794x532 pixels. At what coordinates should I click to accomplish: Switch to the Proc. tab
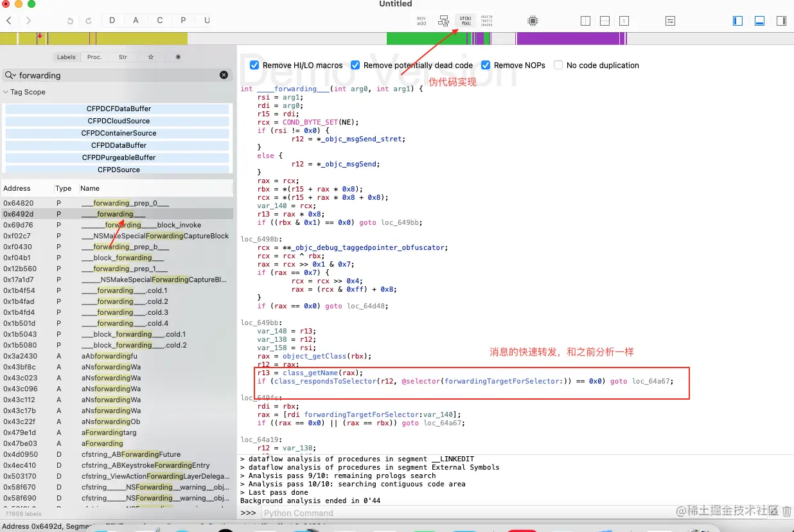pyautogui.click(x=94, y=57)
